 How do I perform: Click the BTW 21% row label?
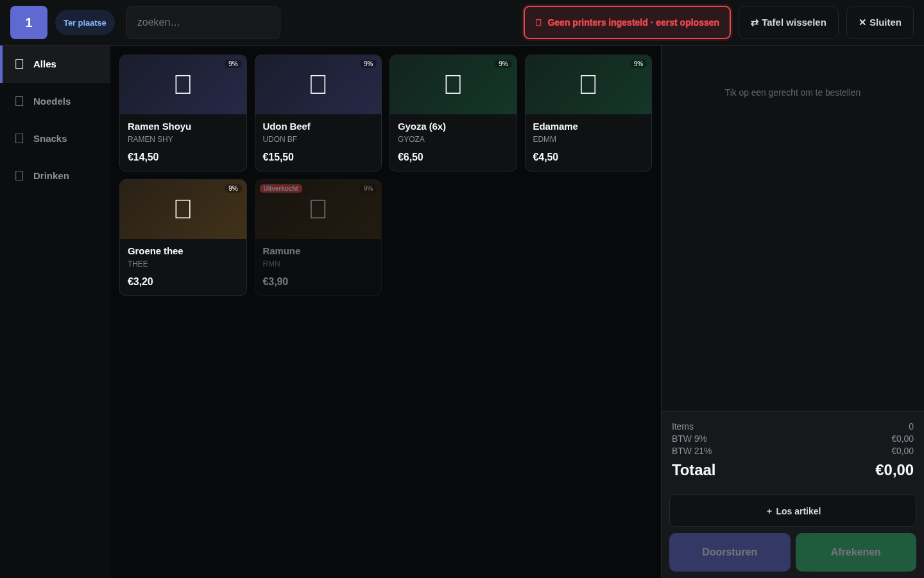[692, 451]
